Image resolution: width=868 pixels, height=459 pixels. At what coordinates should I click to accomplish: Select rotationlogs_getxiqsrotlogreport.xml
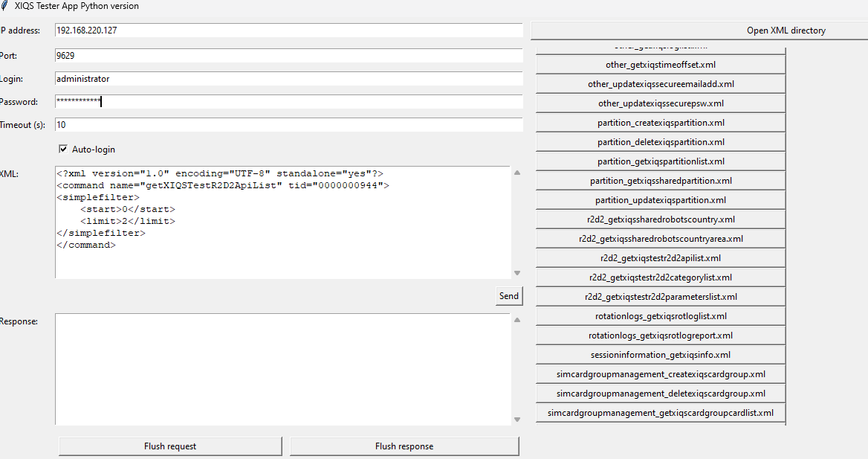(660, 335)
